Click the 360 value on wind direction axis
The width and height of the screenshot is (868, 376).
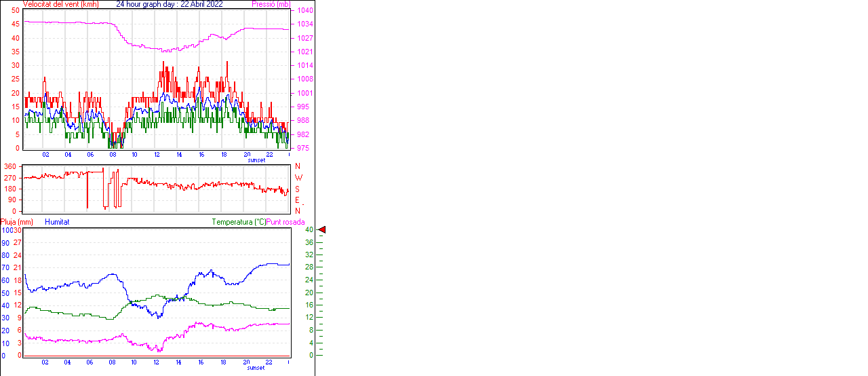click(10, 166)
